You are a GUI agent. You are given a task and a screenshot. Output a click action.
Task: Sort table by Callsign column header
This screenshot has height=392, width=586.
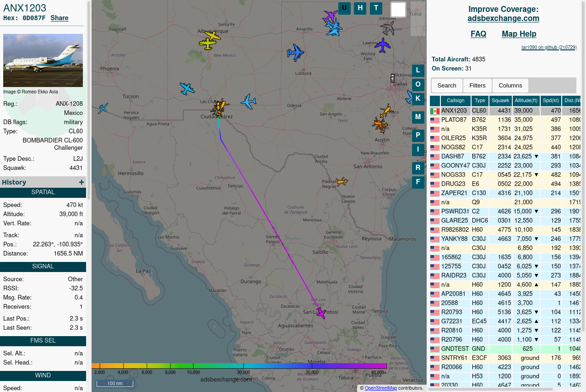[x=456, y=101]
